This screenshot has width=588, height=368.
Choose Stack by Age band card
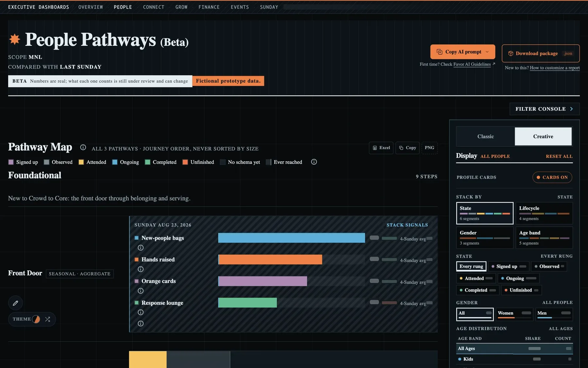[544, 238]
